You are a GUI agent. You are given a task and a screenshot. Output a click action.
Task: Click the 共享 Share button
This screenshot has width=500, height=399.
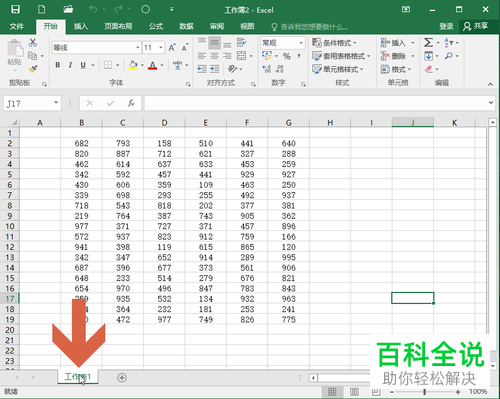point(476,26)
